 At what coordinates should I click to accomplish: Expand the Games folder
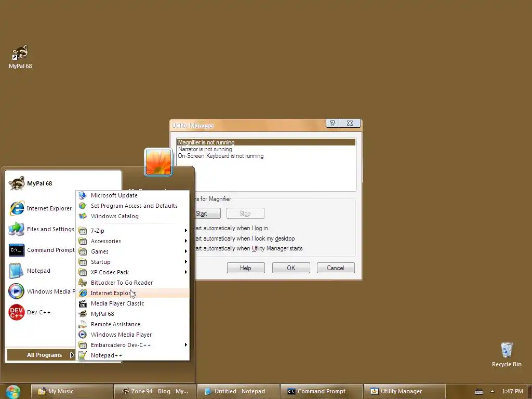tap(132, 251)
